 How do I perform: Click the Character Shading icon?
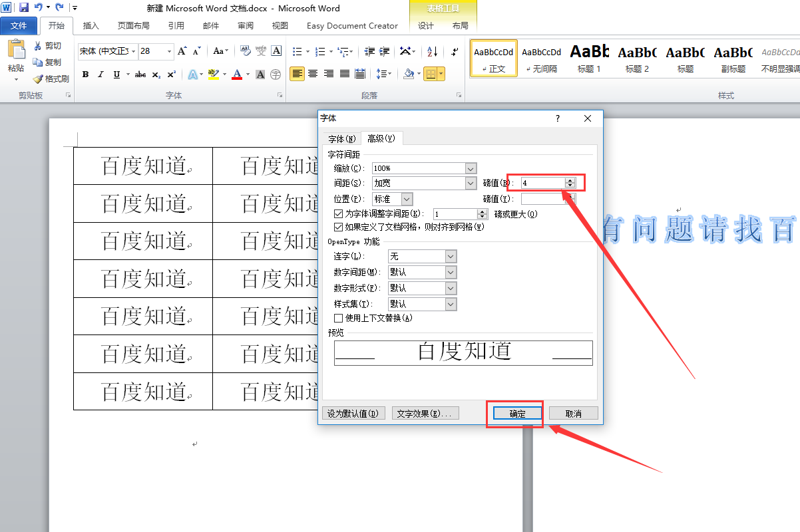[261, 74]
